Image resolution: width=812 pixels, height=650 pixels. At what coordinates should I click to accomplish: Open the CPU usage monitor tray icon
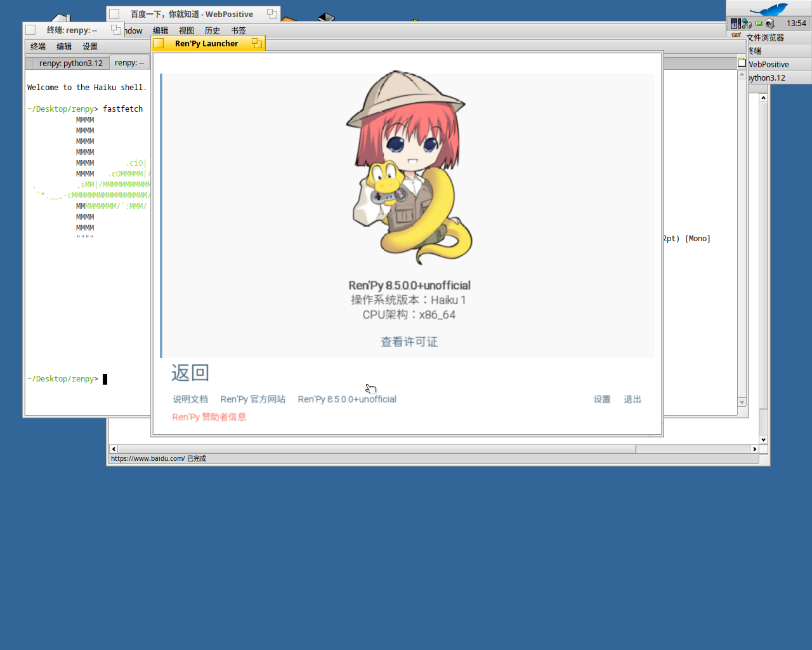735,23
